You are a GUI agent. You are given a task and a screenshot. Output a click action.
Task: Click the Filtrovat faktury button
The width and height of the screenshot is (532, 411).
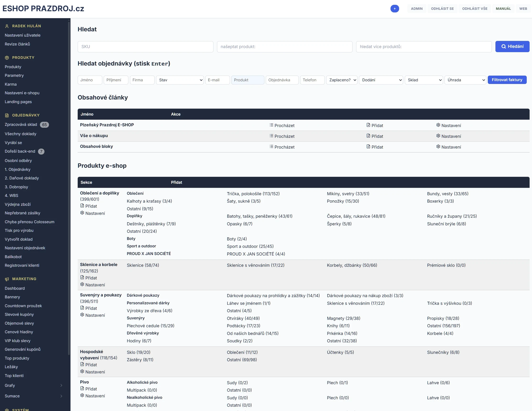coord(507,80)
